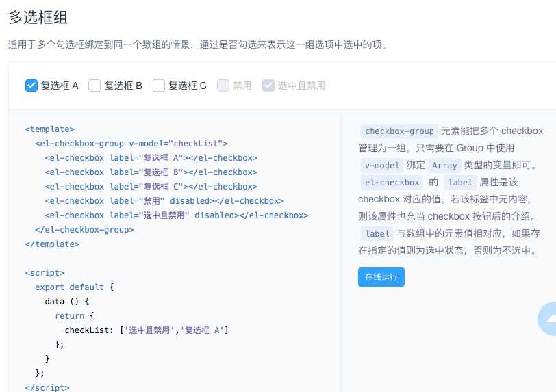The width and height of the screenshot is (556, 392).
Task: Click the 选中且禁用 checked disabled checkbox
Action: [x=268, y=86]
